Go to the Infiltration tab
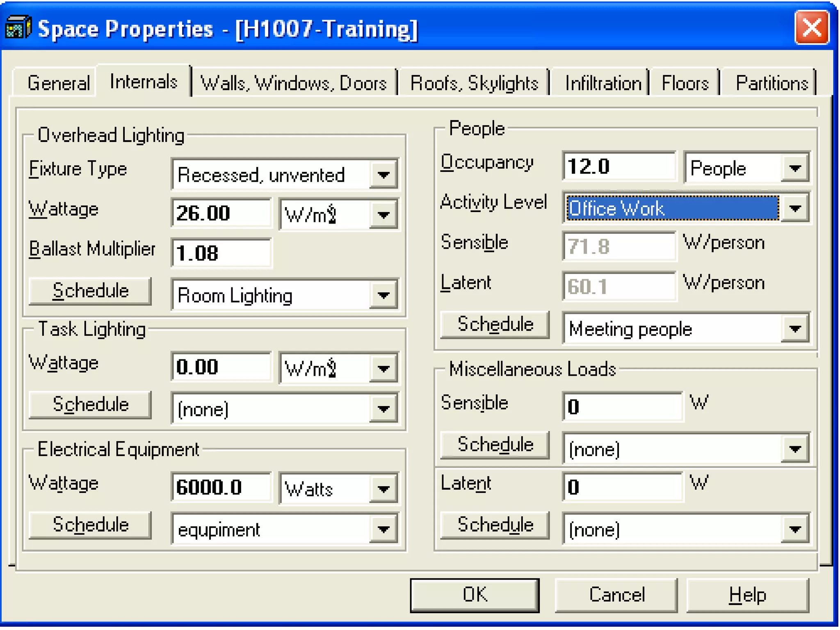 (603, 83)
